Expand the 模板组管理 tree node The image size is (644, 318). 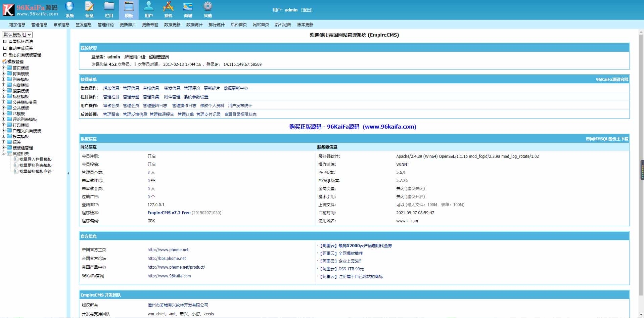4,148
